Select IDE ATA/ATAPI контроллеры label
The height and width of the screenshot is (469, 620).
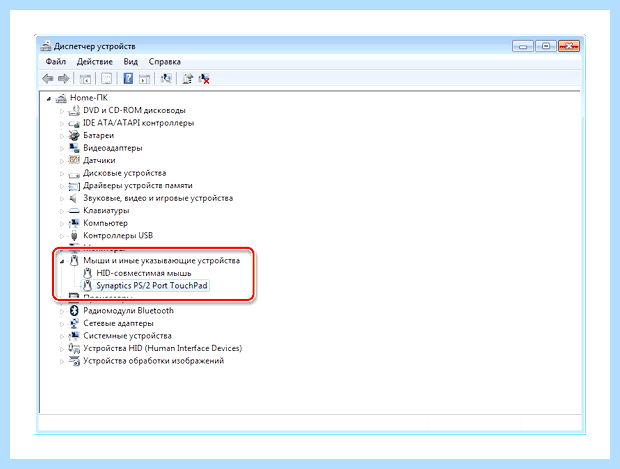point(138,123)
